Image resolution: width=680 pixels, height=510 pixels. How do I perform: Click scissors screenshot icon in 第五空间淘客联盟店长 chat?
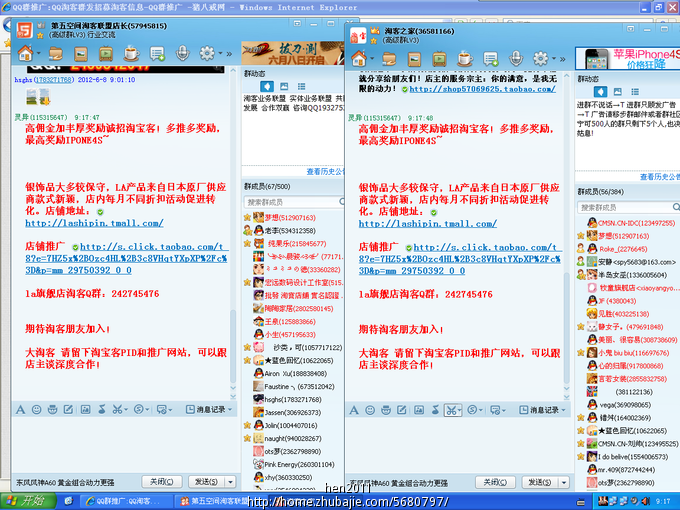(117, 409)
